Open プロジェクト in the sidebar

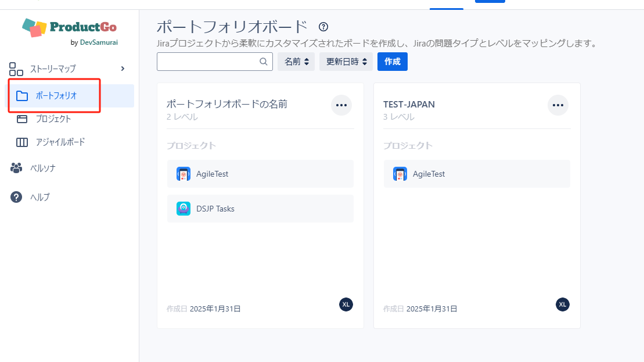53,119
